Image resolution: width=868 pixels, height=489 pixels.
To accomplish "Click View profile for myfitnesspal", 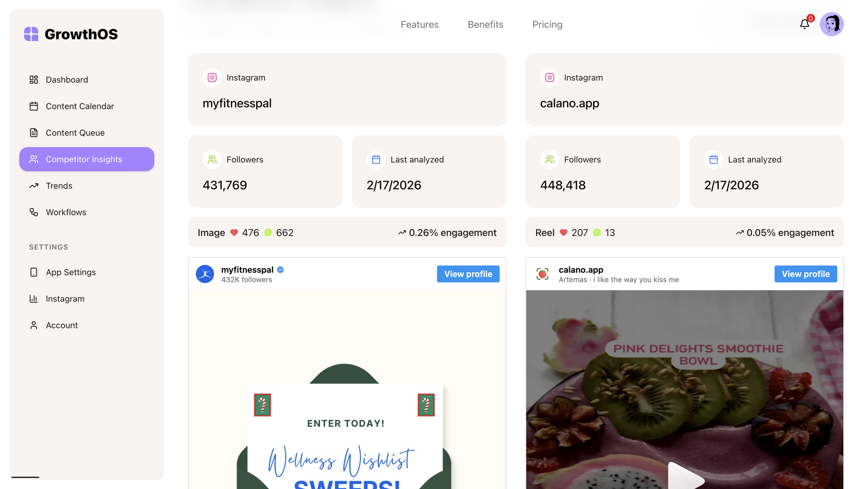I will pos(468,274).
